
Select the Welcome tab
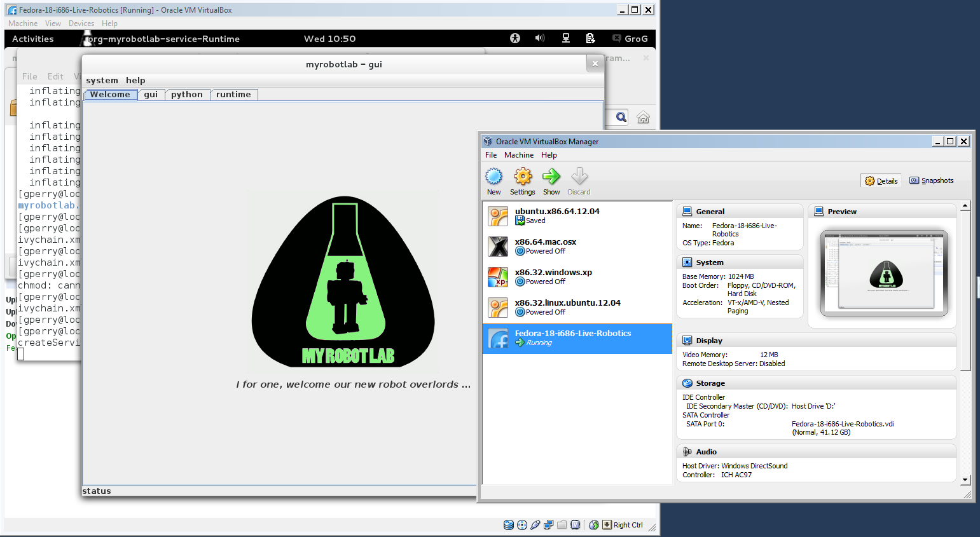(x=111, y=94)
